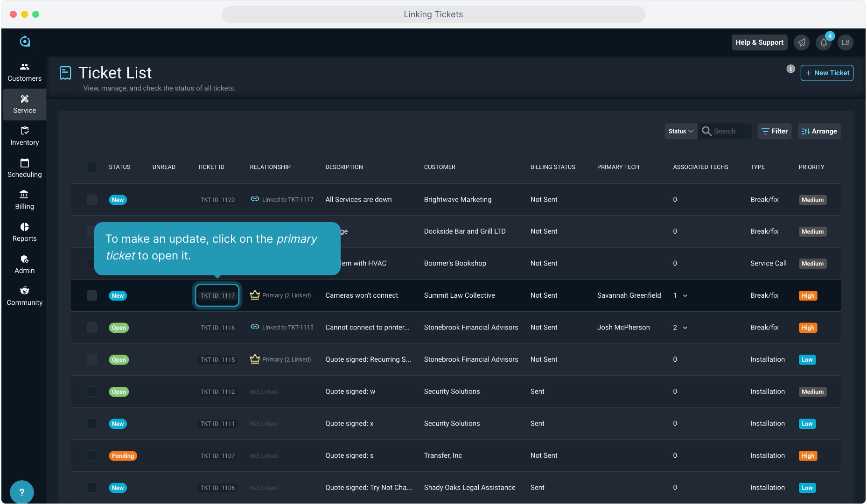Open Scheduling from the sidebar

point(25,168)
